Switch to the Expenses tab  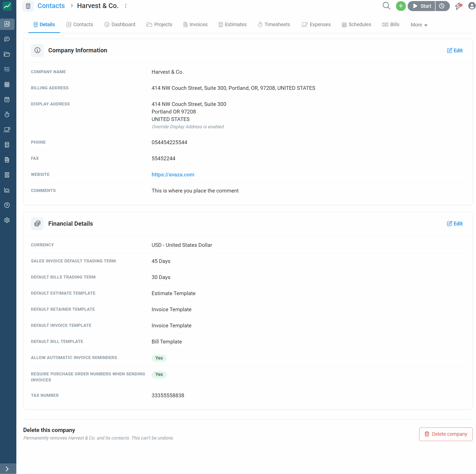[316, 25]
